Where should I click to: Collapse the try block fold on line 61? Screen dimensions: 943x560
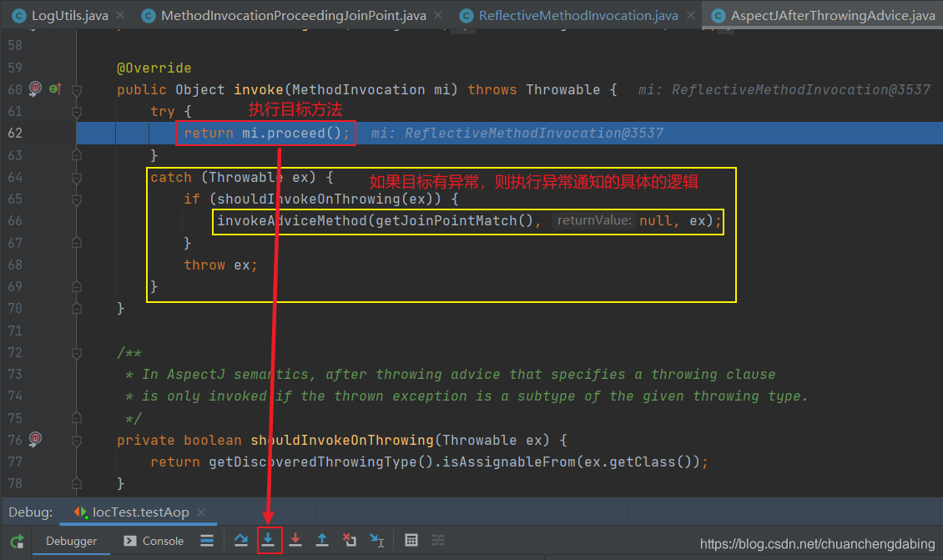point(77,112)
